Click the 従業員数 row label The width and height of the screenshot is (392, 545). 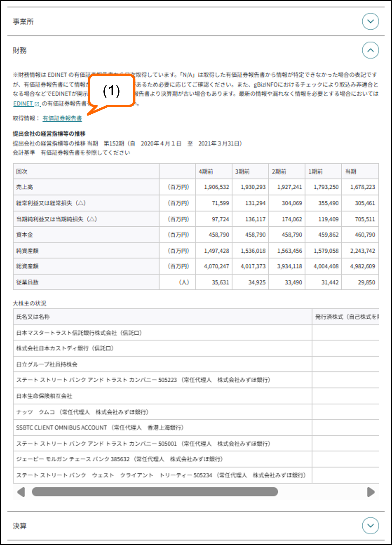[x=27, y=283]
